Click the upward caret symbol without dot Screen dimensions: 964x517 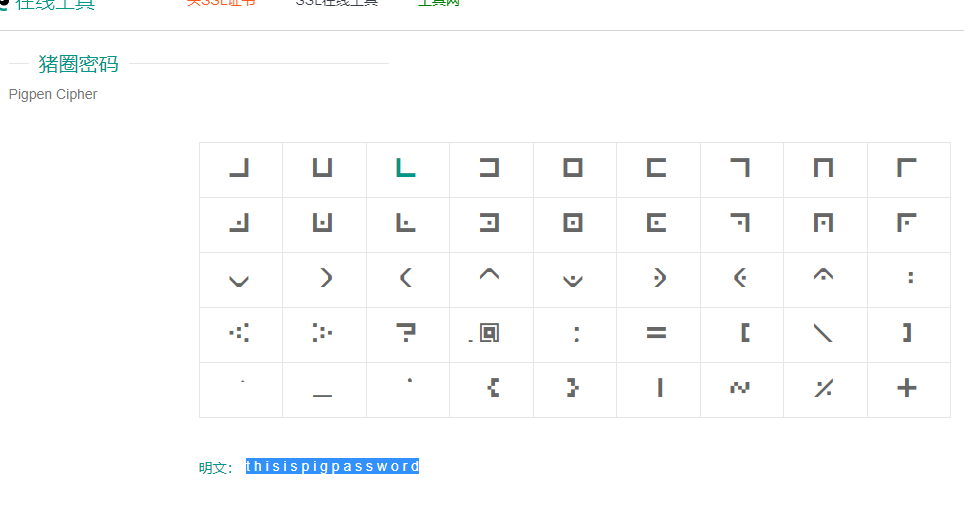[x=489, y=277]
